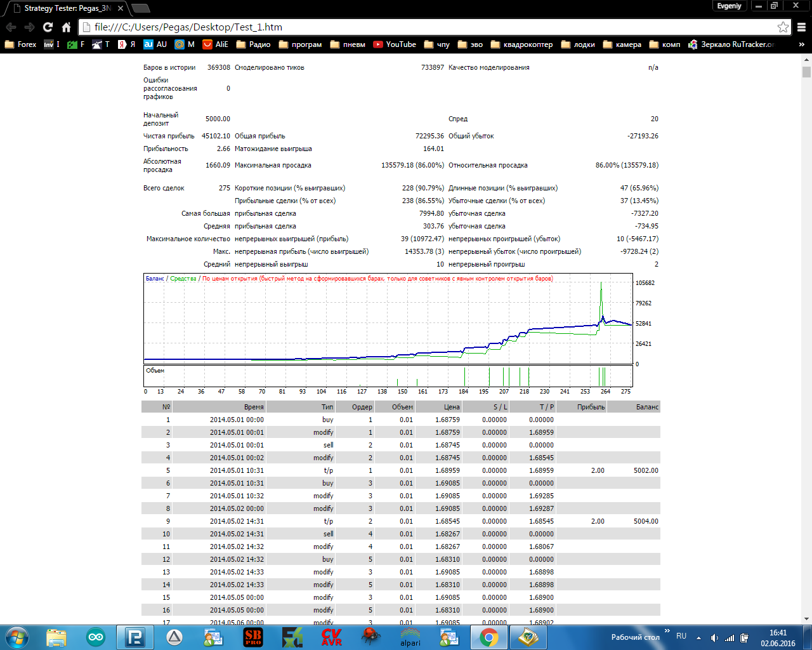Open Windows Explorer from the taskbar

pos(56,637)
